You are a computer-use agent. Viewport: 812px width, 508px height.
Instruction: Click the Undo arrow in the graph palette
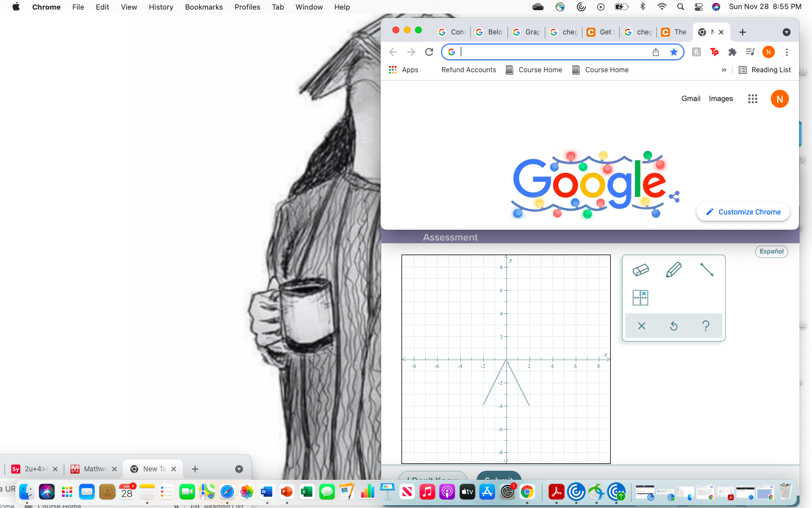pyautogui.click(x=673, y=326)
